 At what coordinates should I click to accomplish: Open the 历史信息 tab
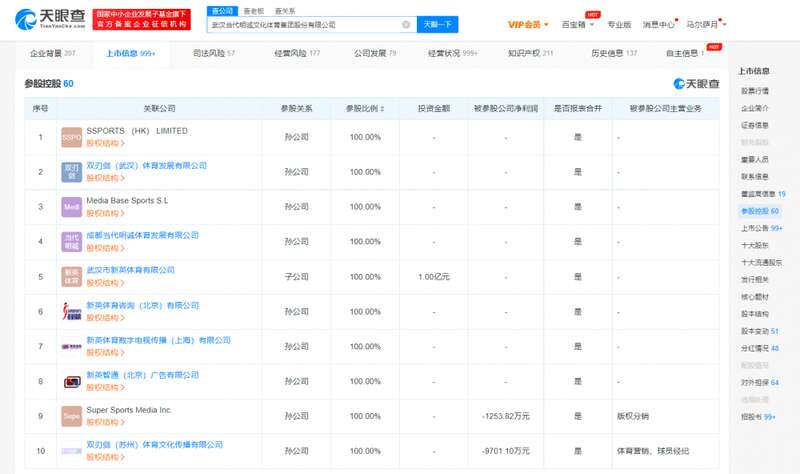point(614,53)
